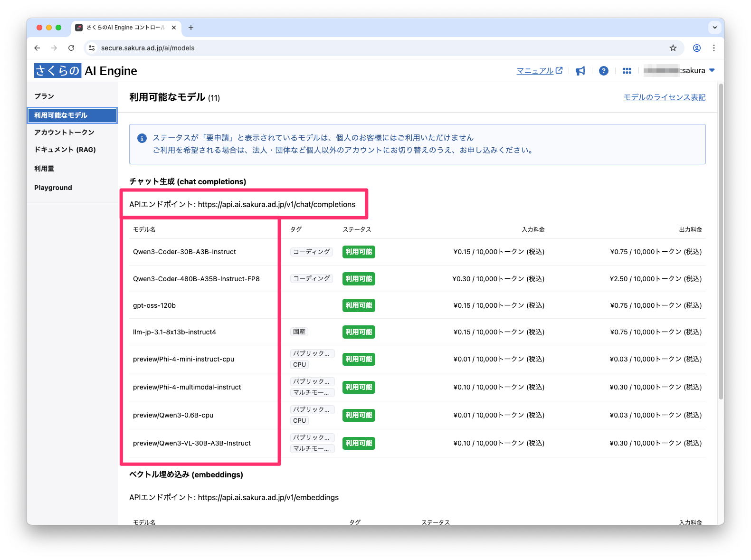This screenshot has width=751, height=560.
Task: Expand the tab search chevron
Action: [714, 28]
